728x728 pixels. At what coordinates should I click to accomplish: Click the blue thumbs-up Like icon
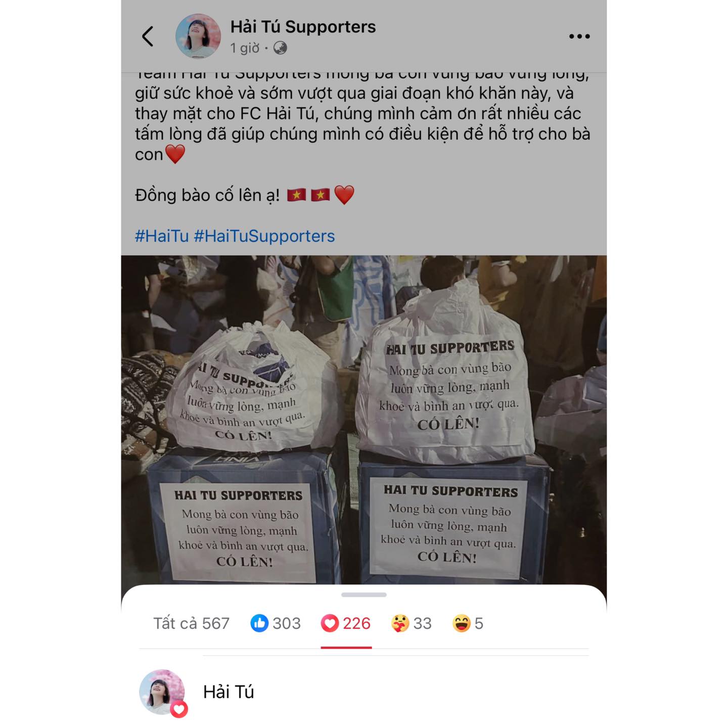[x=259, y=623]
